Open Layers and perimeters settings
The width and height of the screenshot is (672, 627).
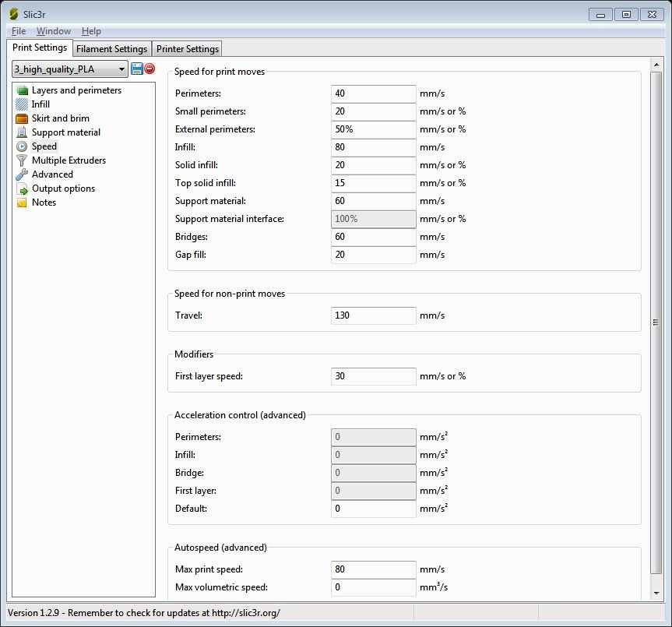[76, 90]
